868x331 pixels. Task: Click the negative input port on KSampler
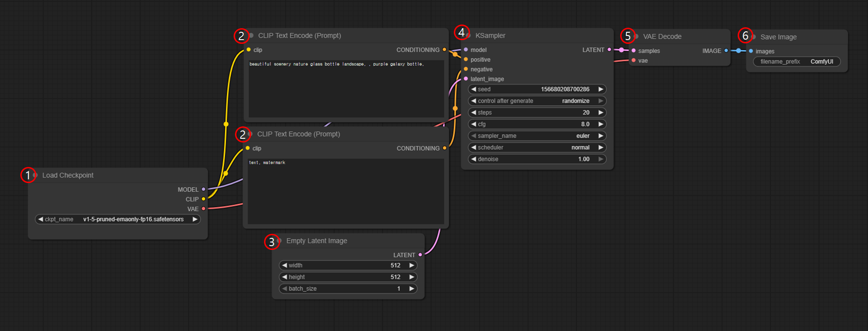[x=466, y=69]
